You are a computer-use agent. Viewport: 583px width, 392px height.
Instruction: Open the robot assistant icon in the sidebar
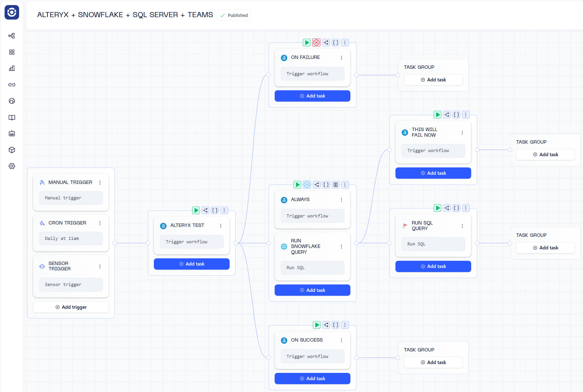point(12,133)
